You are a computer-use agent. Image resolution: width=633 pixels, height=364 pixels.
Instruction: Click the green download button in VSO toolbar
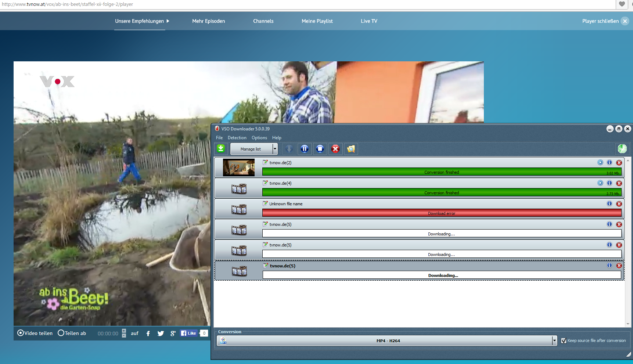(221, 149)
